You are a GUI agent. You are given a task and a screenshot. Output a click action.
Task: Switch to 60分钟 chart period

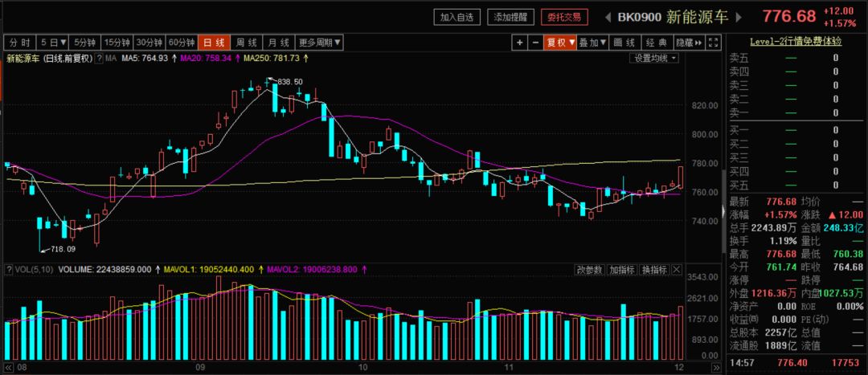coord(182,43)
